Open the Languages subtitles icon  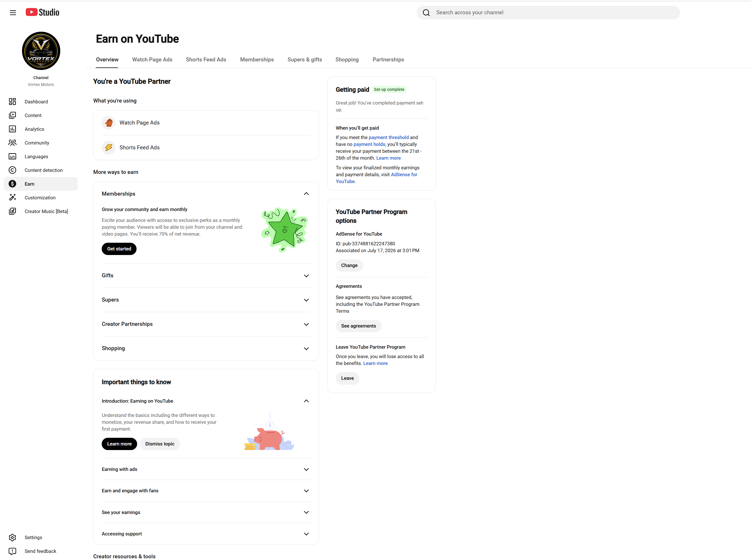(12, 156)
